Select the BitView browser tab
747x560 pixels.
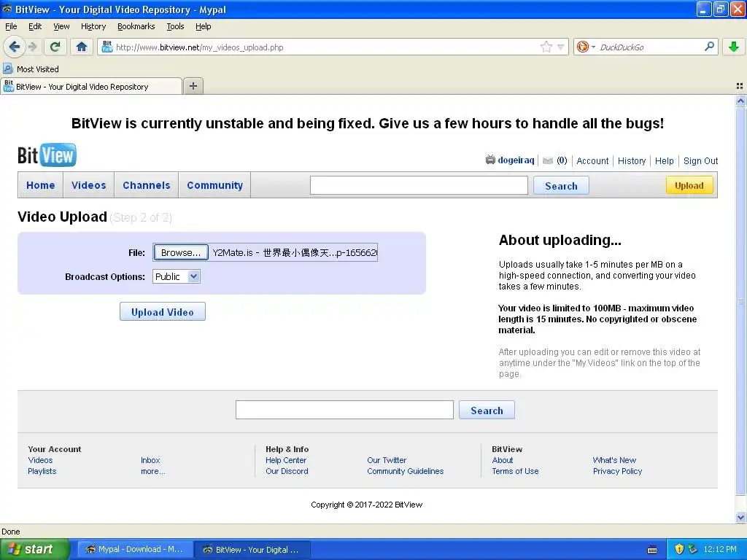coord(91,86)
